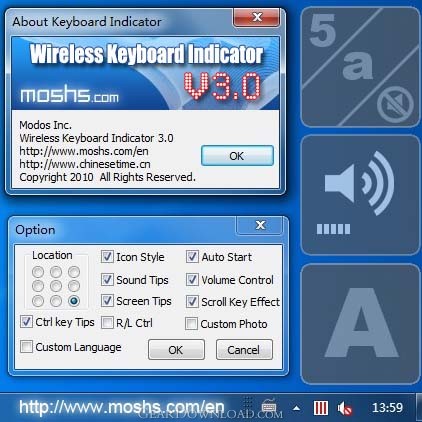
Task: Show hidden tray icons arrow
Action: [x=296, y=408]
